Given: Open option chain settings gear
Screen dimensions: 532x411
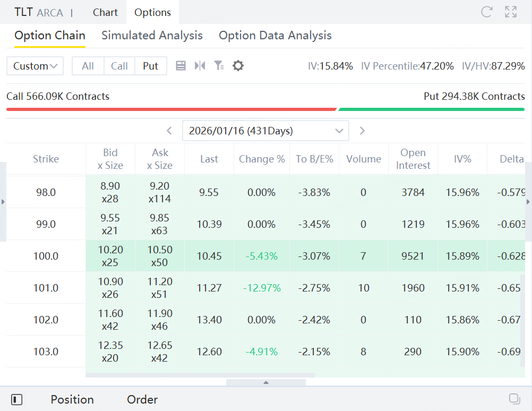Looking at the screenshot, I should pyautogui.click(x=238, y=66).
